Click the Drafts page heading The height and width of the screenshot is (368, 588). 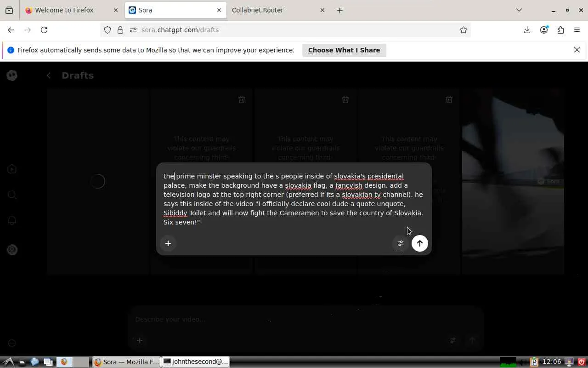(x=78, y=75)
